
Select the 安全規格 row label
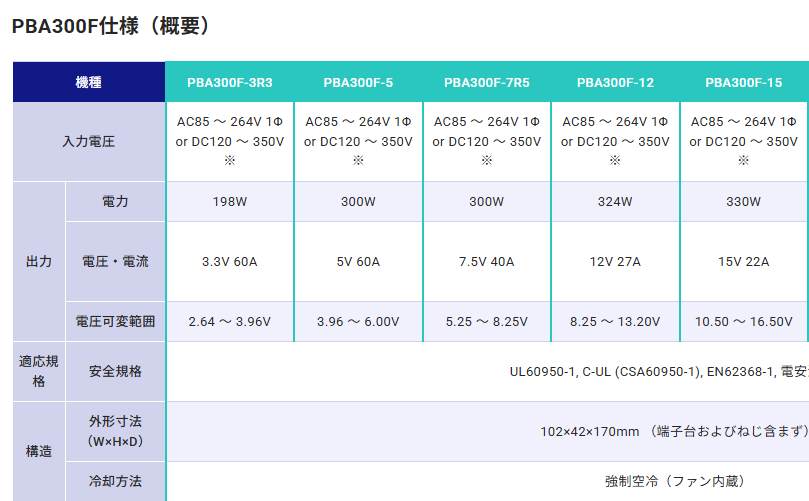[115, 371]
